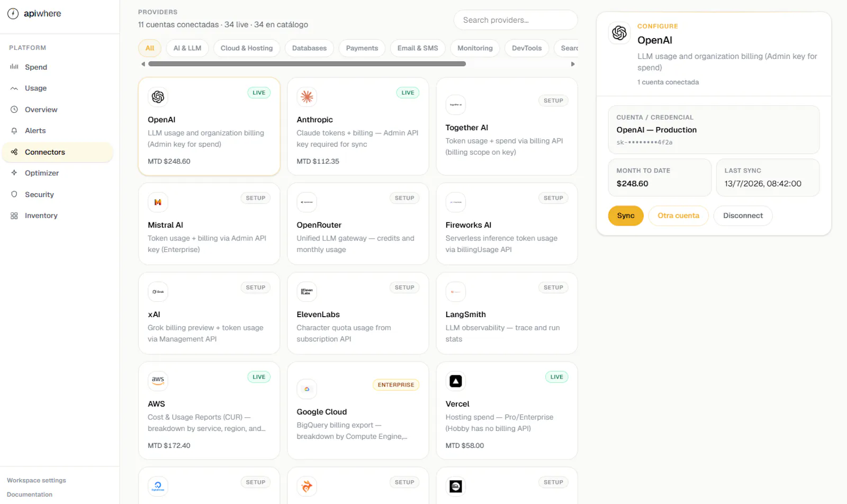Click the Search providers field

(x=516, y=20)
